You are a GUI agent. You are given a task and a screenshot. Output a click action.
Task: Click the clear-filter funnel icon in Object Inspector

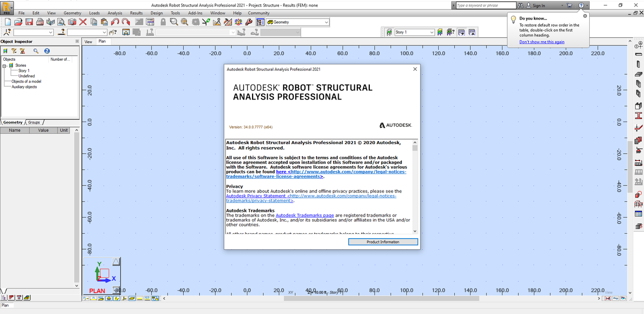click(22, 51)
